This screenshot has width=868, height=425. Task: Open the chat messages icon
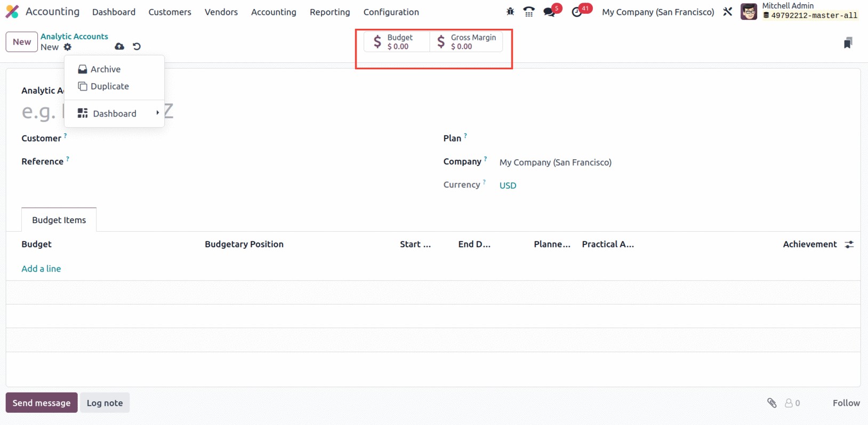[549, 12]
